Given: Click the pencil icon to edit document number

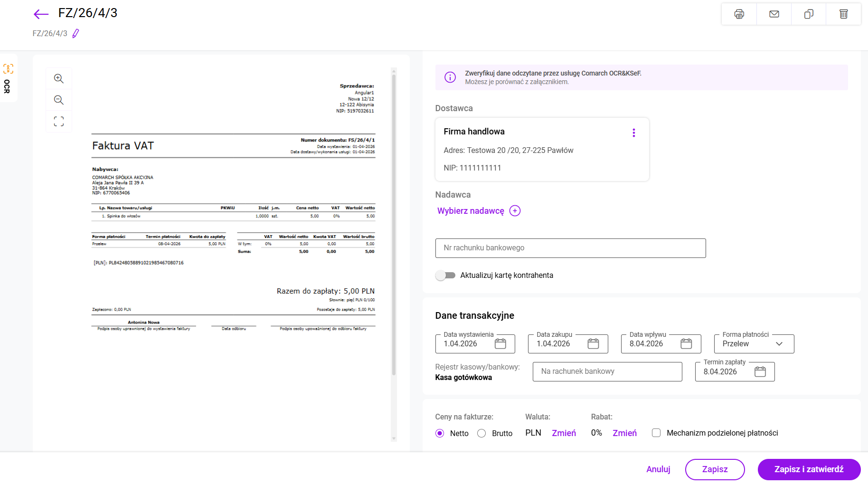Looking at the screenshot, I should [x=75, y=34].
